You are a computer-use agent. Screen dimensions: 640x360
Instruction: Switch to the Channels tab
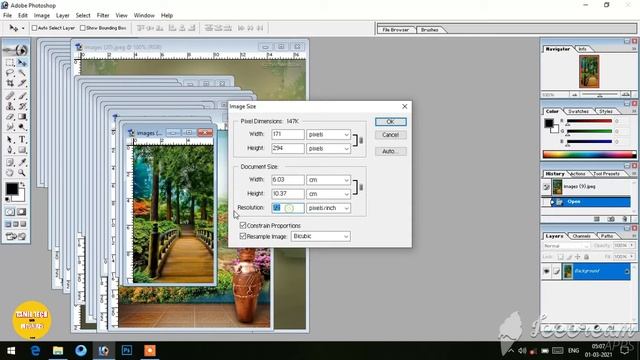582,236
